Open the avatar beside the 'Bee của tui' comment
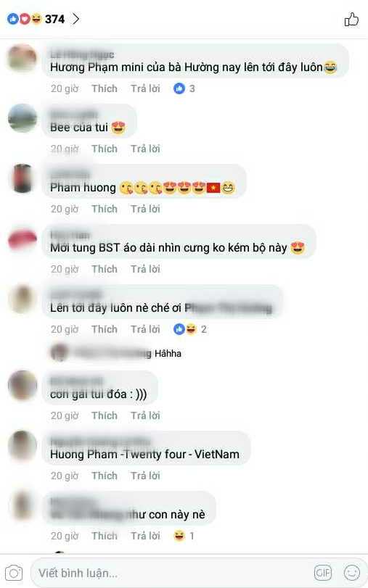The width and height of the screenshot is (368, 588). 23,118
